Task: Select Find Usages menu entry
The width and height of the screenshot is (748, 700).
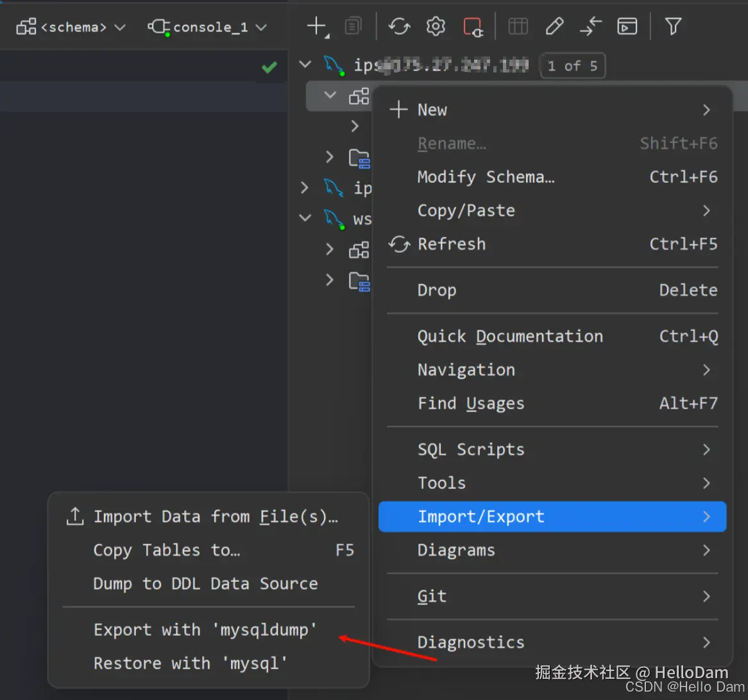Action: click(552, 403)
